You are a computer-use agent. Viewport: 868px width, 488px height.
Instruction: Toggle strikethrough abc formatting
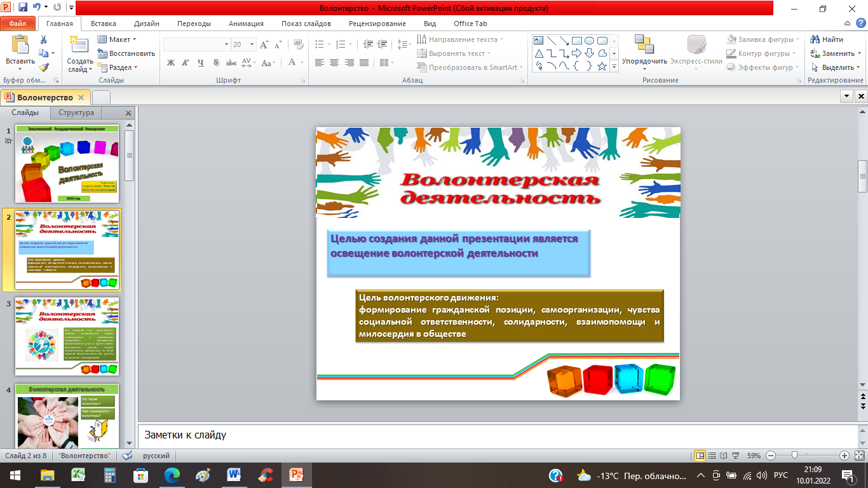pos(231,62)
